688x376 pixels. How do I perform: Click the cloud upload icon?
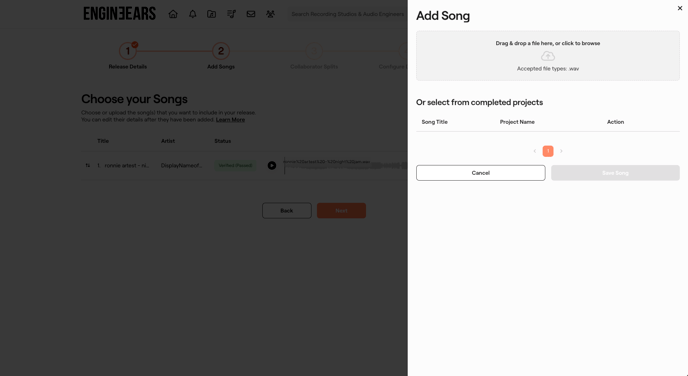(x=548, y=56)
